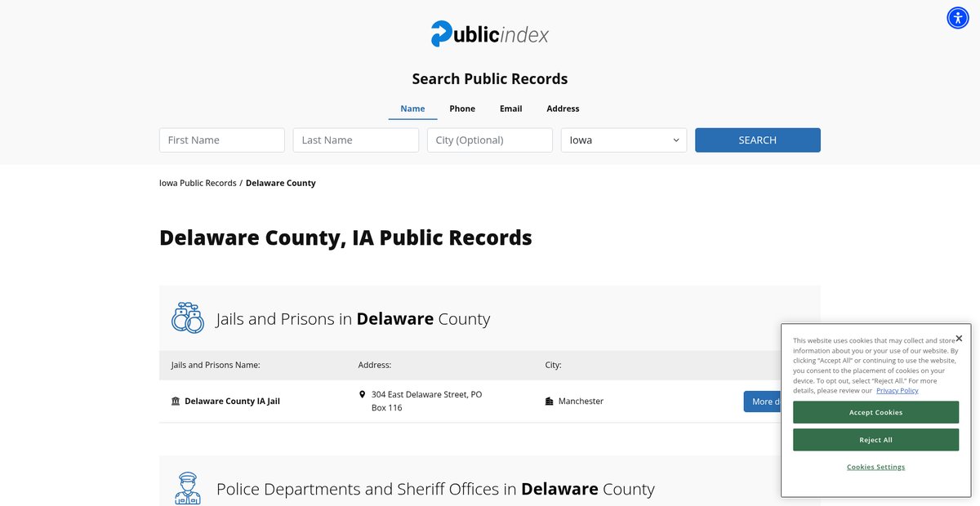Click the Delaware County, IA Public Records heading

(345, 237)
